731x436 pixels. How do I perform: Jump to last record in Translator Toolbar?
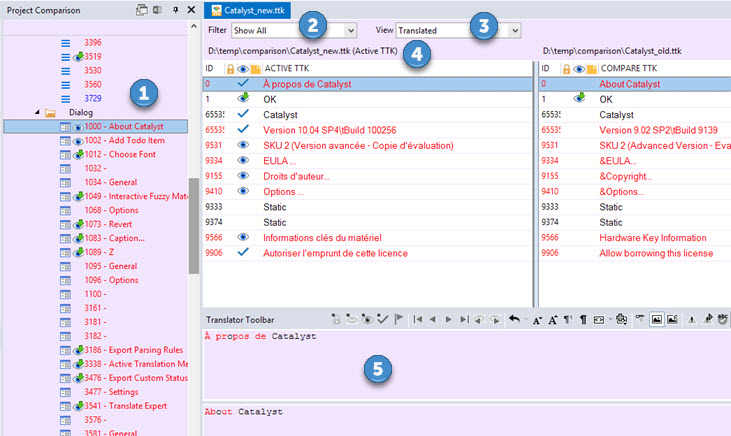[x=464, y=319]
